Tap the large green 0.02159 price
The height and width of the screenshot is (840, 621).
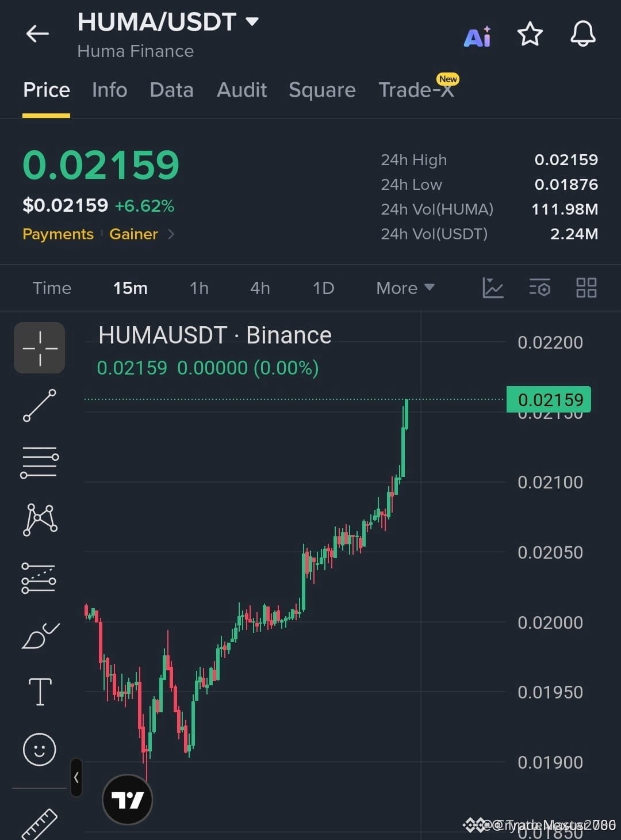[x=101, y=165]
